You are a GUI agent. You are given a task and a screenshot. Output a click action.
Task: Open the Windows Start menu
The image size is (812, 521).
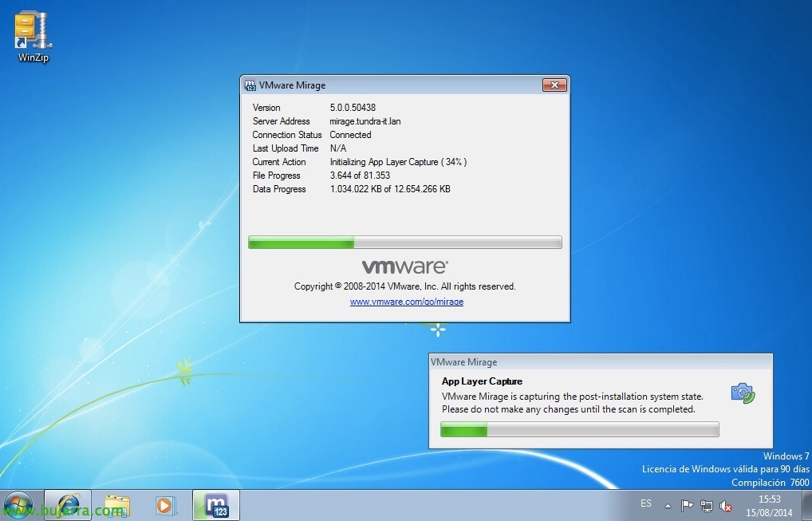18,505
